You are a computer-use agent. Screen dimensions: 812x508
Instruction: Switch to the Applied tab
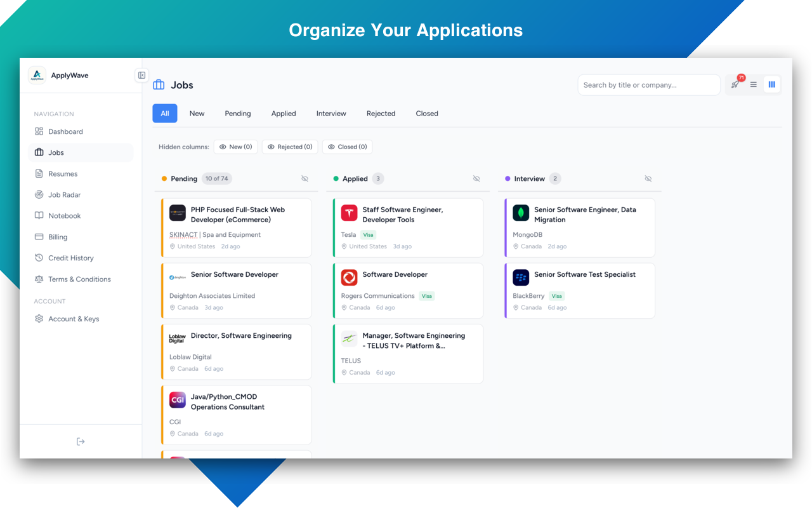click(x=284, y=114)
